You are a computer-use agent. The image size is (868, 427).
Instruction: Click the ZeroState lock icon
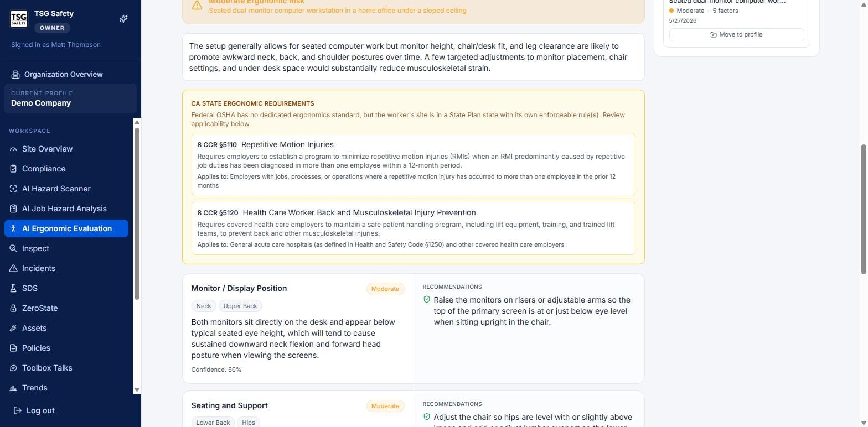[x=13, y=308]
